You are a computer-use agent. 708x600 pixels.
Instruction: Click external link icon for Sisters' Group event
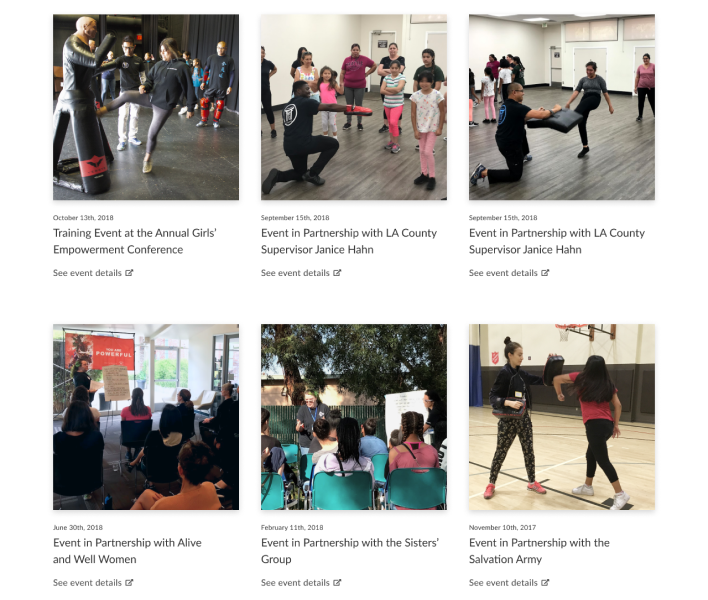click(x=337, y=582)
